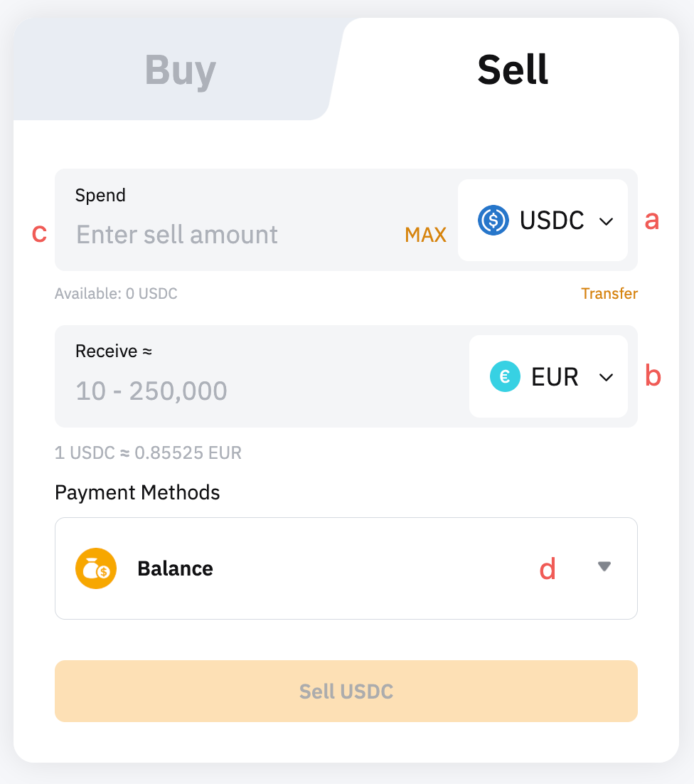Expand the USDC currency chevron
Screen dimensions: 694x784
(606, 221)
